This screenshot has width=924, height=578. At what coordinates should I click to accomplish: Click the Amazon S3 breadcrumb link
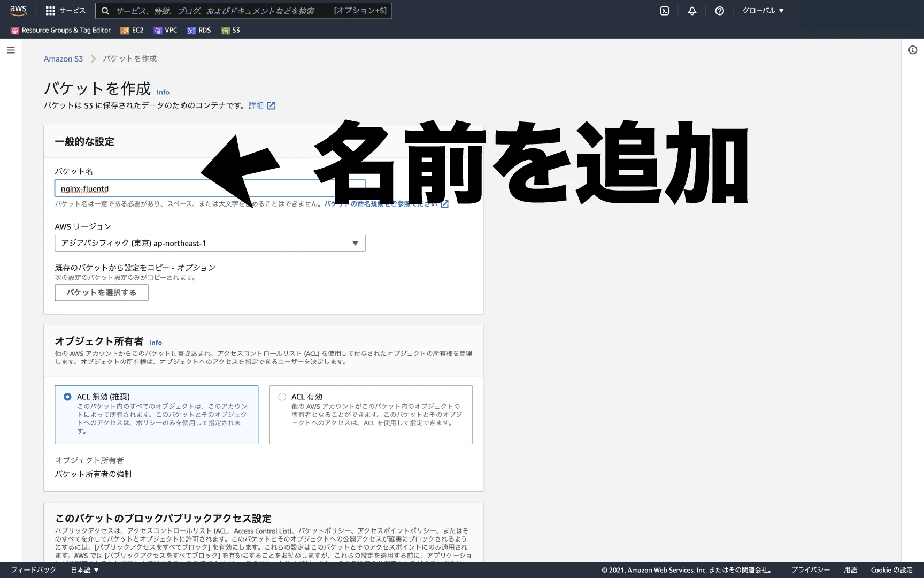click(x=63, y=59)
